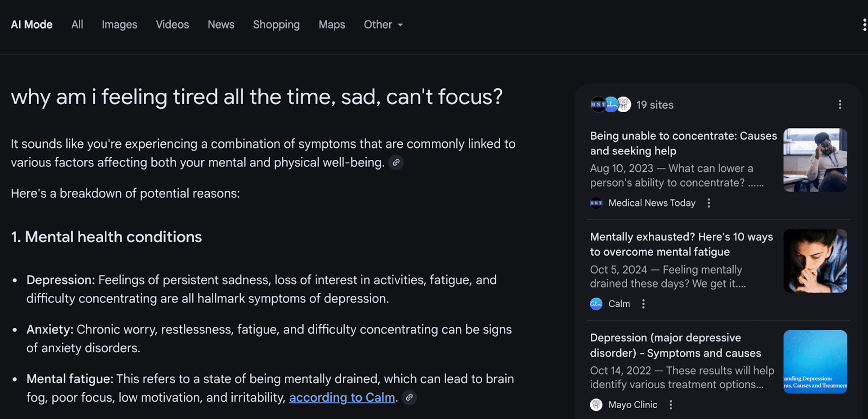Switch to the All results tab
Image resolution: width=868 pixels, height=419 pixels.
tap(77, 25)
